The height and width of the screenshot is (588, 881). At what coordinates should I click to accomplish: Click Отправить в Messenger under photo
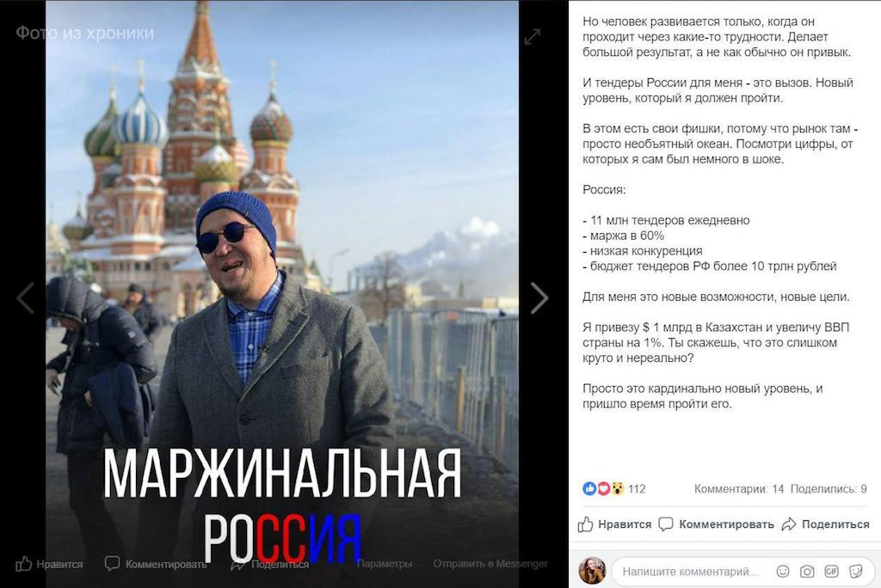490,563
